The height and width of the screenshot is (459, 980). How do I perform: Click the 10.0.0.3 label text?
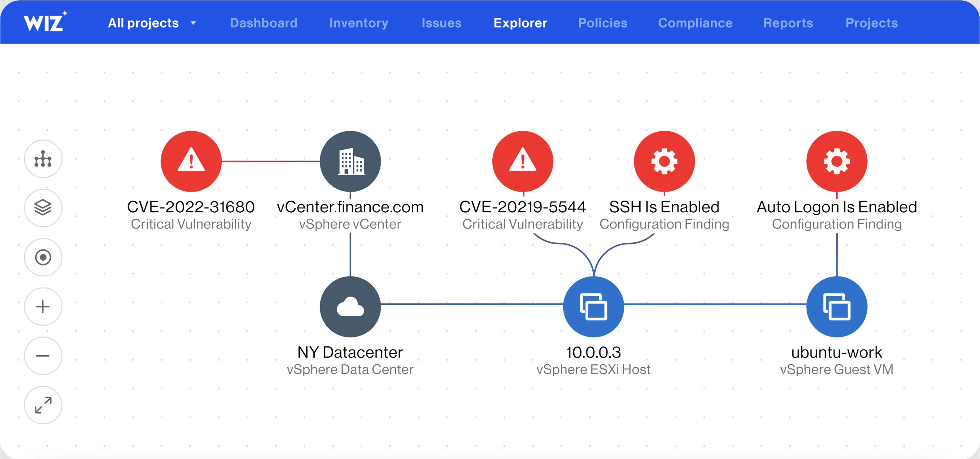[593, 352]
